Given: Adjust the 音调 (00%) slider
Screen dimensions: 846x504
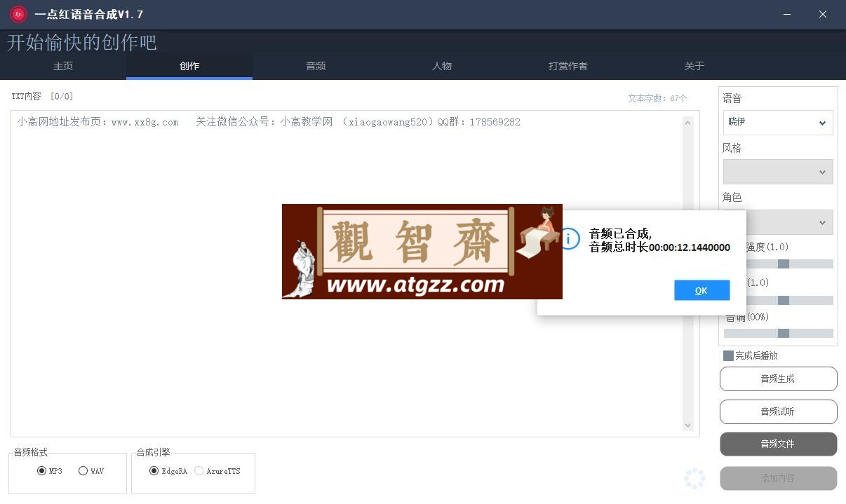Looking at the screenshot, I should pyautogui.click(x=779, y=334).
